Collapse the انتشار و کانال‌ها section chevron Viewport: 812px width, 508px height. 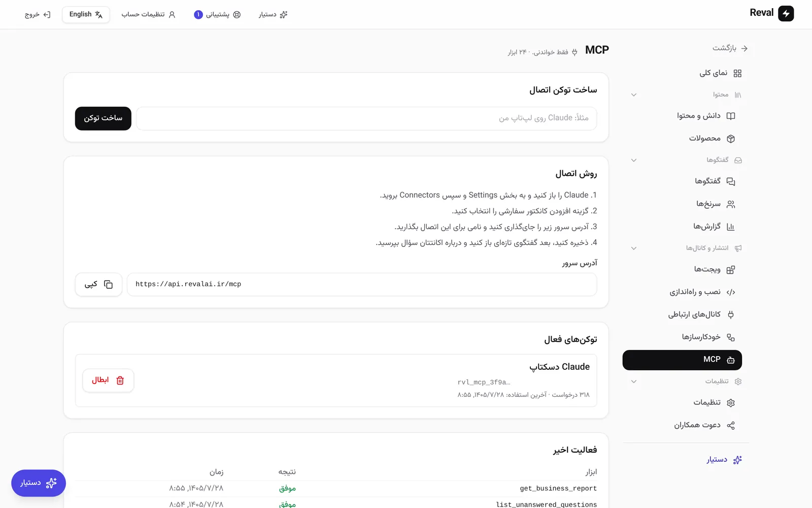634,248
